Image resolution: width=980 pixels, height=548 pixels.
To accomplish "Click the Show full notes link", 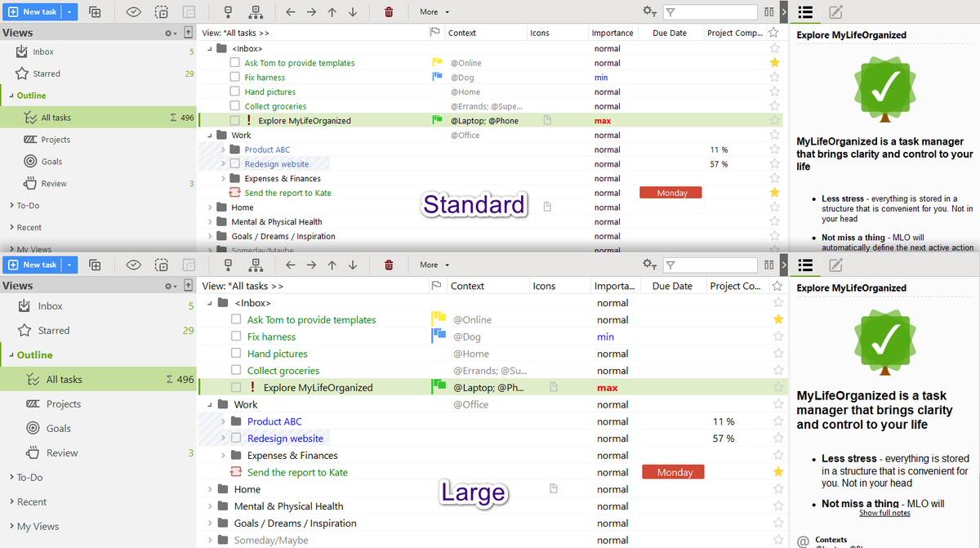I will click(884, 513).
